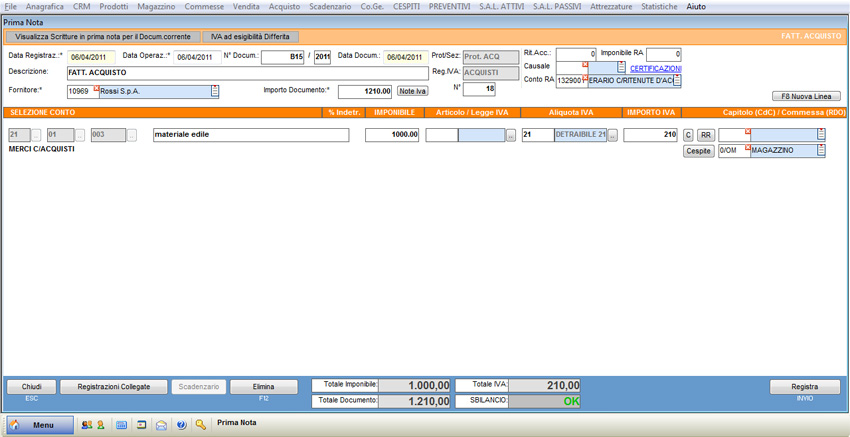Click the single-user icon in the bottom toolbar
This screenshot has width=850, height=437.
(100, 425)
